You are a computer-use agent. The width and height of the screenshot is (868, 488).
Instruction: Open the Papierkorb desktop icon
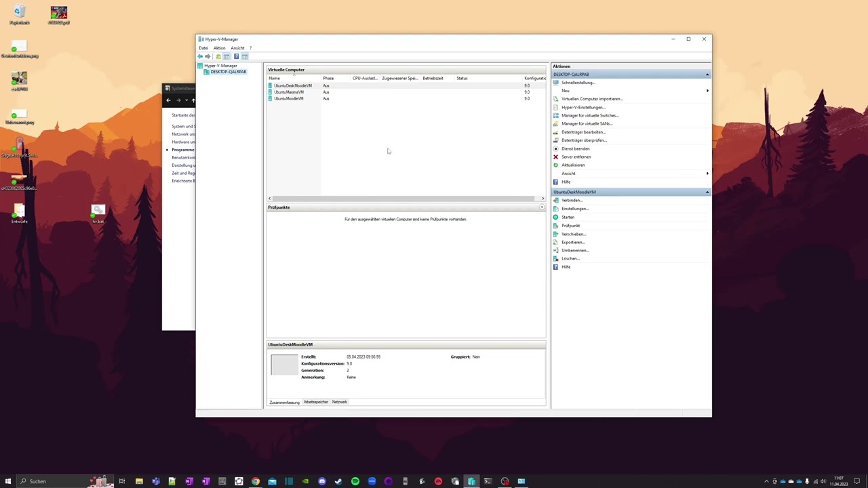point(19,14)
